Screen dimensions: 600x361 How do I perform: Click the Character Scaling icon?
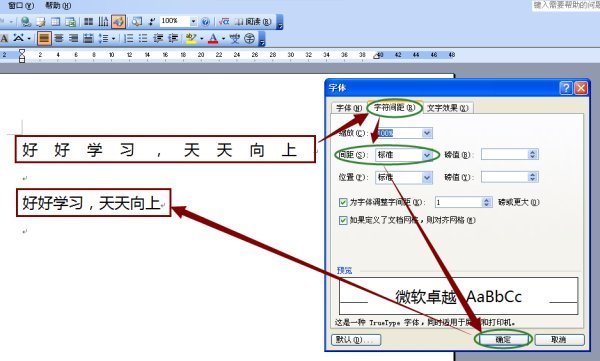point(19,38)
